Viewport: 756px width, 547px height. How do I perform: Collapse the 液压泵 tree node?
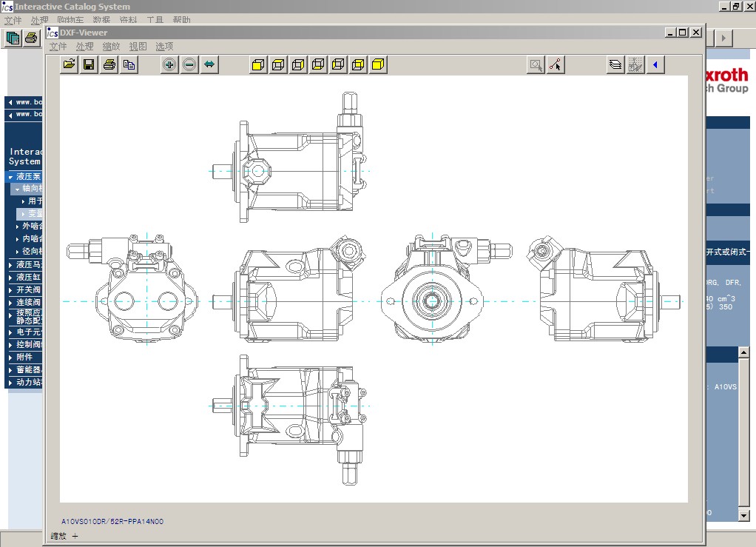[x=10, y=177]
